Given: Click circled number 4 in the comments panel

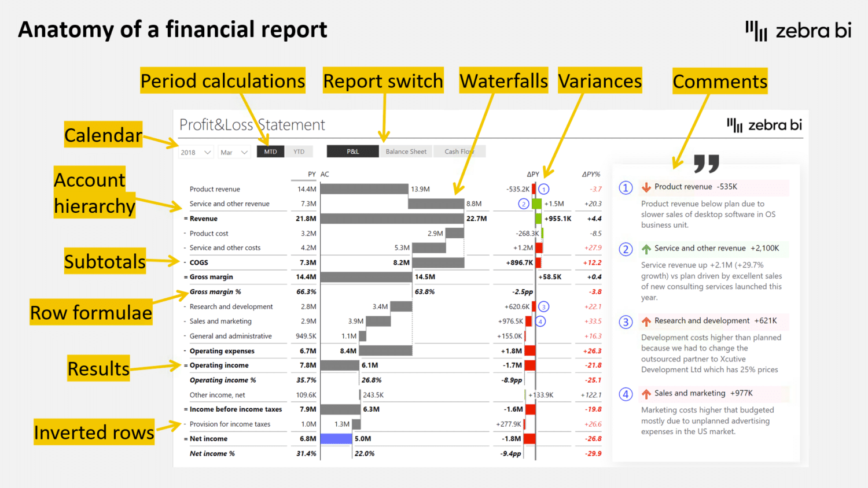Looking at the screenshot, I should pos(626,394).
